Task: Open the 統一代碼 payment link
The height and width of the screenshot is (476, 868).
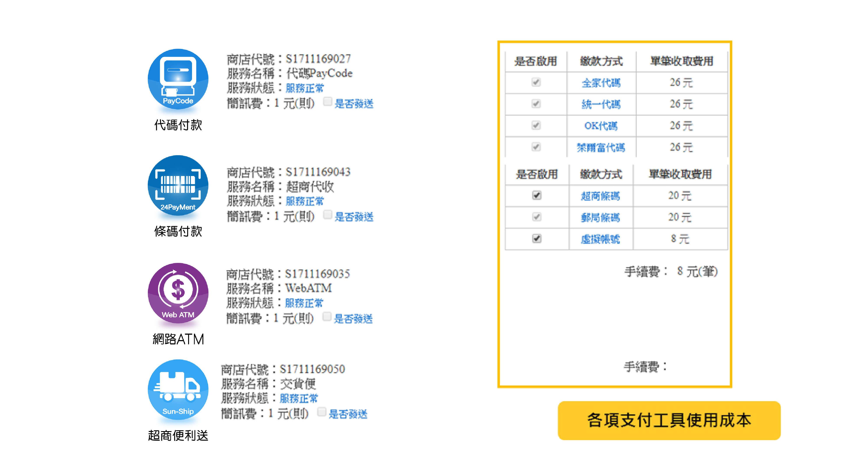Action: click(x=601, y=104)
